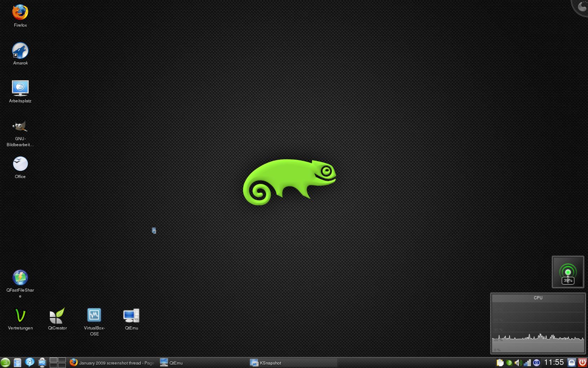Click the HP tray icon

(x=536, y=363)
